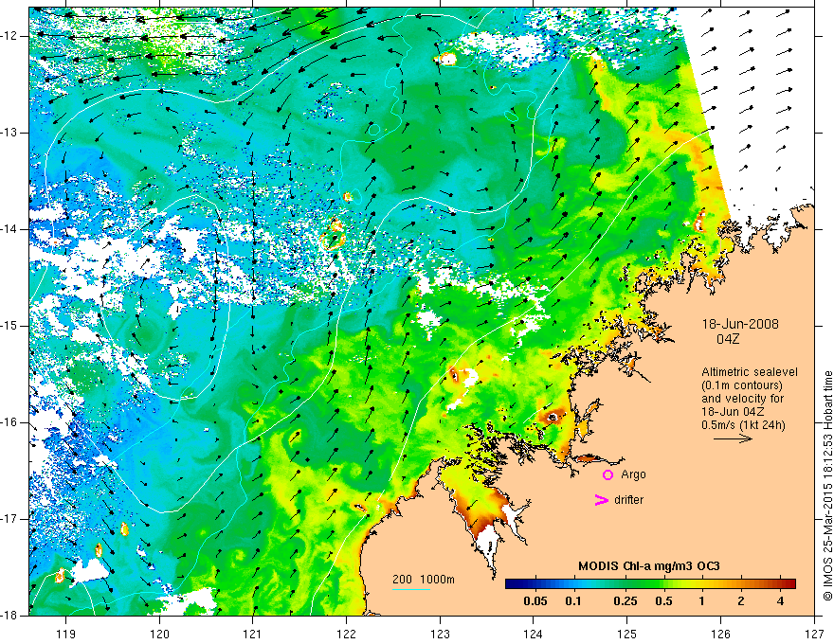
Task: Click the chlorophyll colorbar near value 4
Action: click(x=780, y=583)
